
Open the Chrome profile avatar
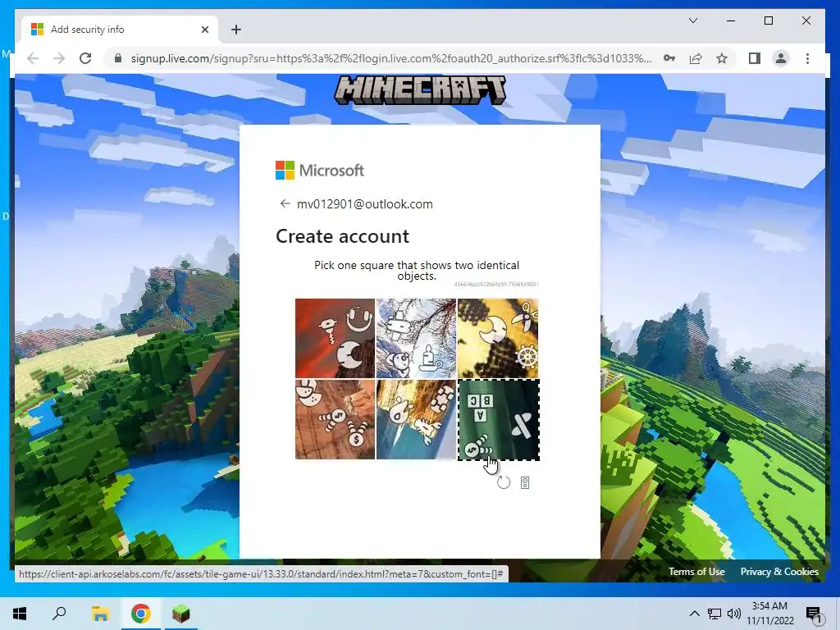point(781,58)
